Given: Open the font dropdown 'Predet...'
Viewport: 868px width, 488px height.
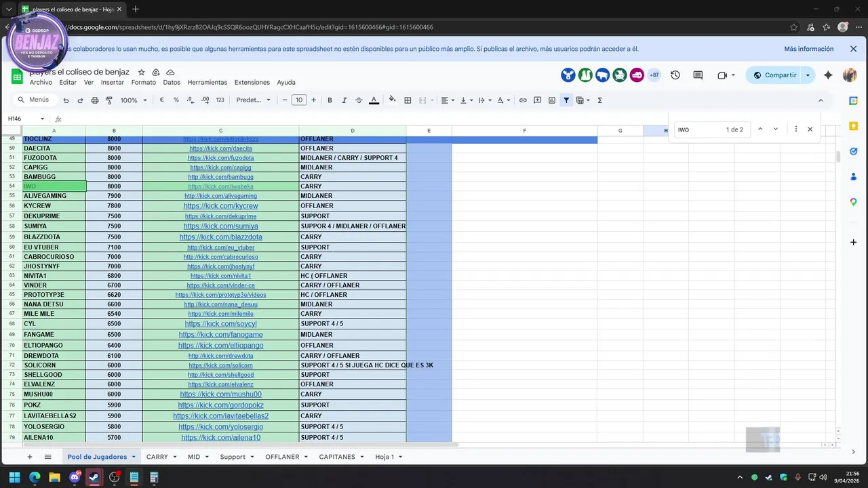Looking at the screenshot, I should coord(254,100).
